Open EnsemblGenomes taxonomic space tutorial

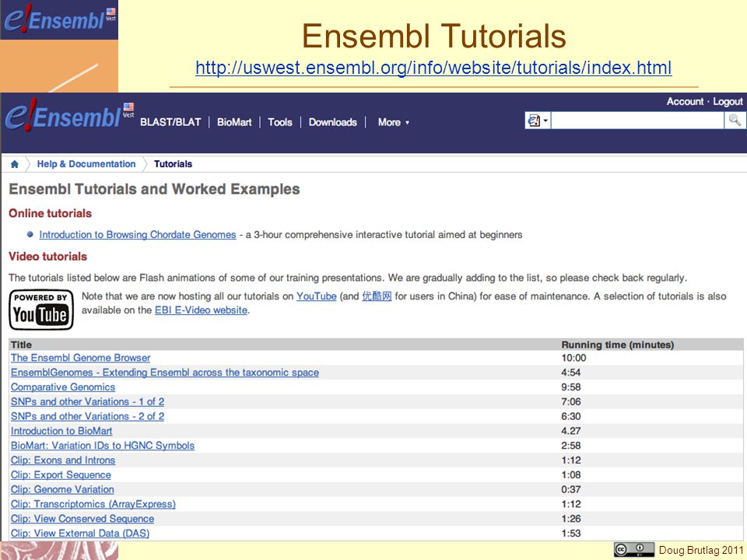[x=165, y=373]
